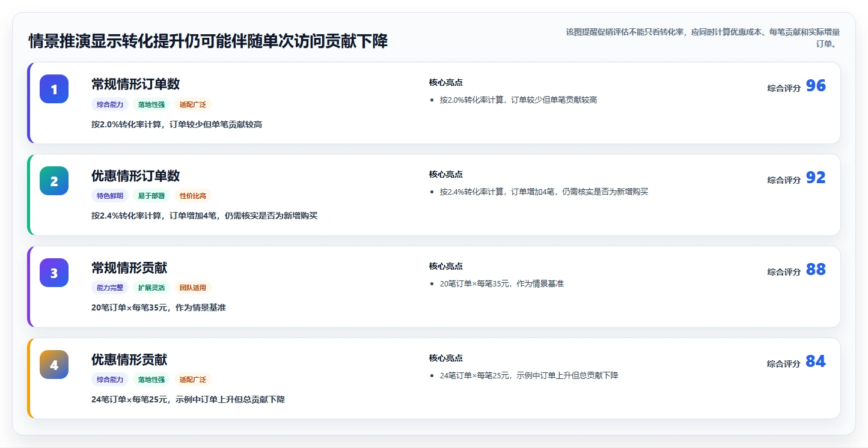Image resolution: width=868 pixels, height=448 pixels.
Task: Click the bold 按2.4%转化率计算 description line
Action: pos(204,216)
